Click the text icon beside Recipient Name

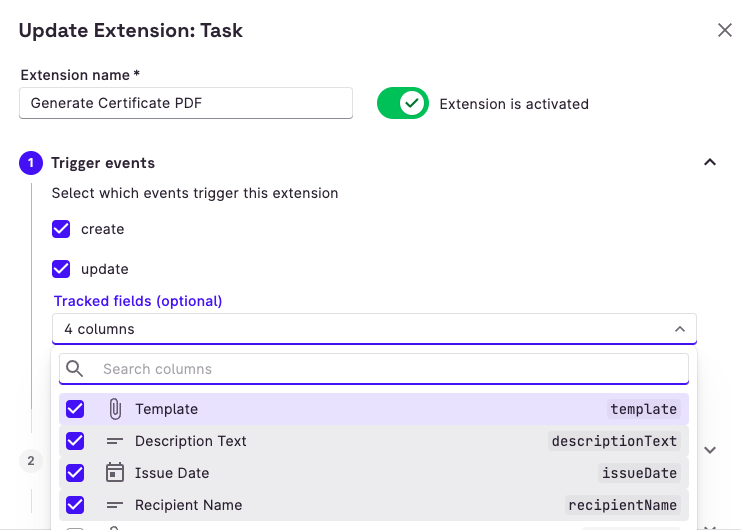115,505
